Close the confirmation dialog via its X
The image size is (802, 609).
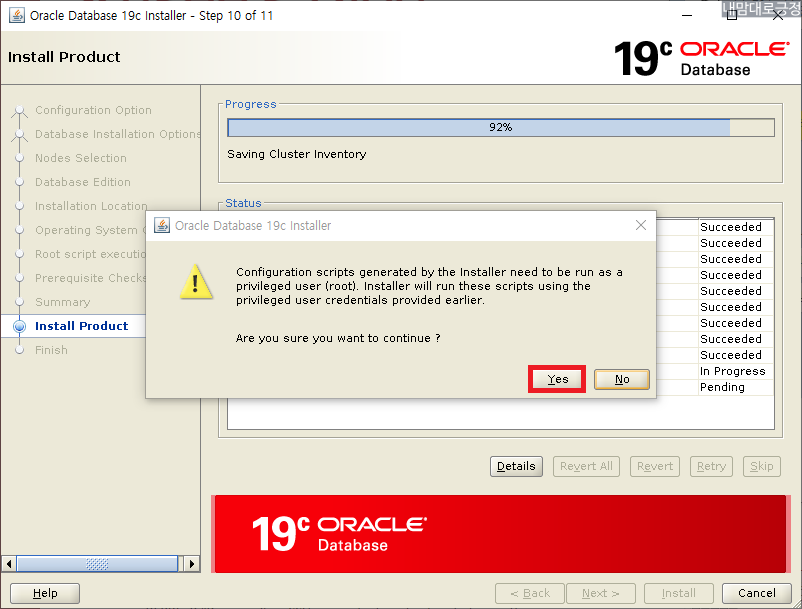(x=640, y=225)
